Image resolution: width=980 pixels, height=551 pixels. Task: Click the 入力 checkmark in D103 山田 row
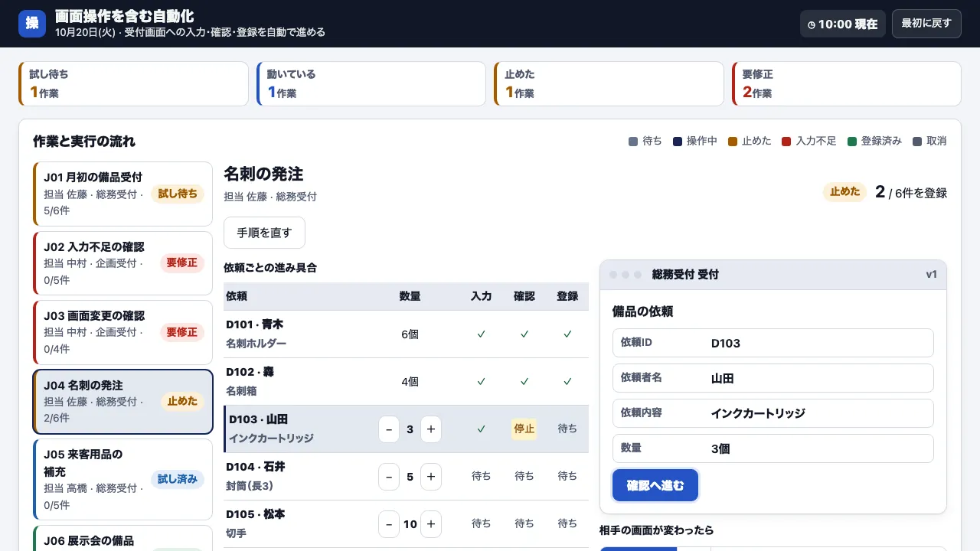coord(482,429)
